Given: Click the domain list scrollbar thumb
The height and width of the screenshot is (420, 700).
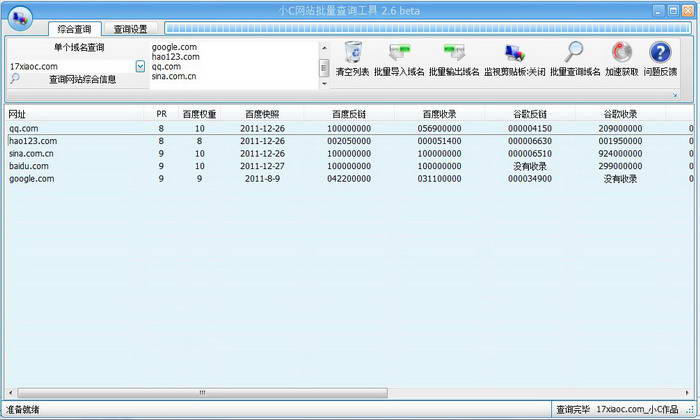Looking at the screenshot, I should [325, 68].
